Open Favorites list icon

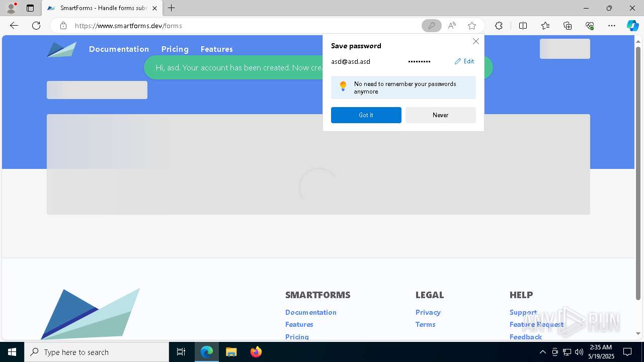pos(545,26)
